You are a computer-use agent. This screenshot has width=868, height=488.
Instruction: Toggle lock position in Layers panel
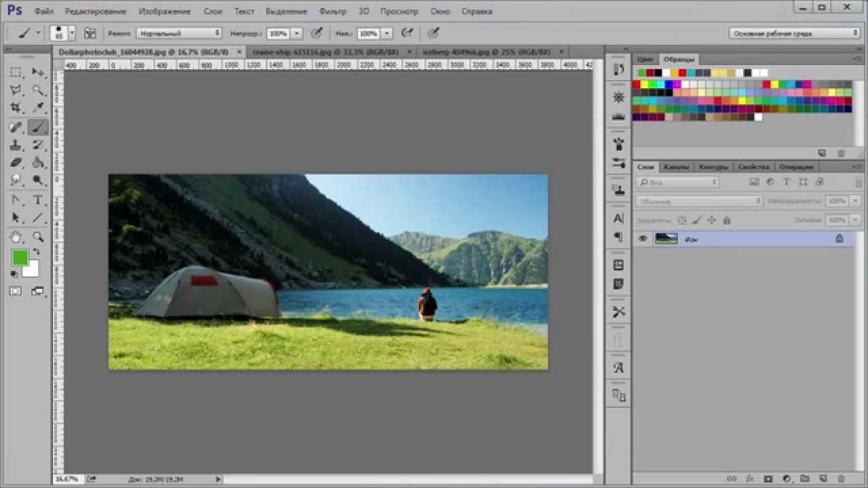[x=711, y=220]
